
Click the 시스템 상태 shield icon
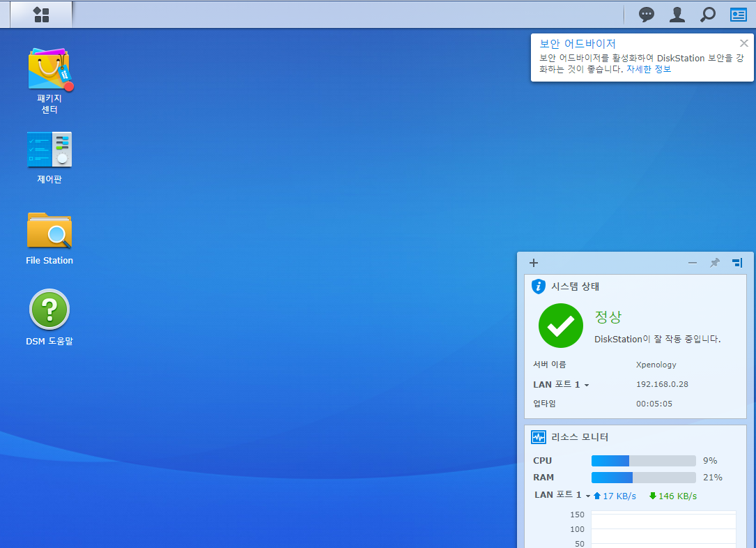click(538, 287)
